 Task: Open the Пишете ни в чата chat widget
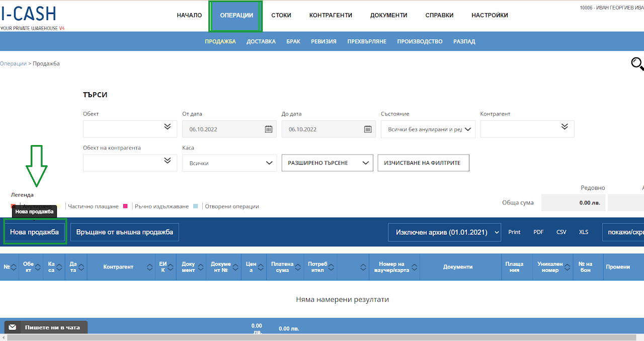(46, 327)
